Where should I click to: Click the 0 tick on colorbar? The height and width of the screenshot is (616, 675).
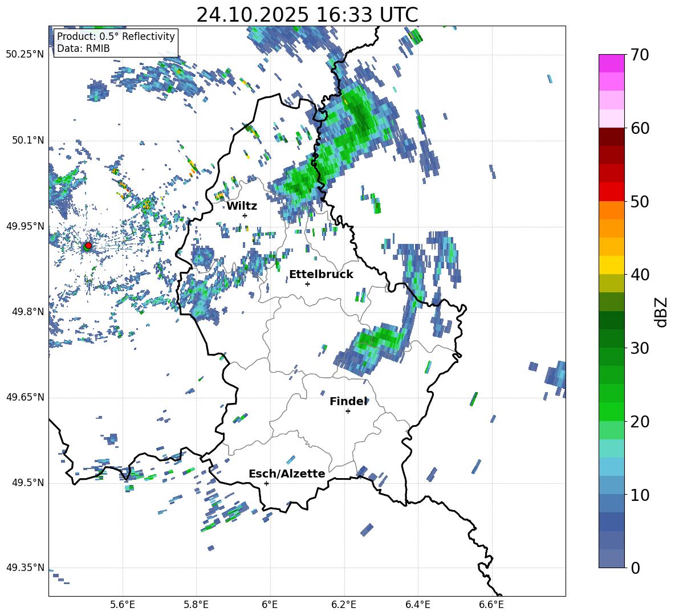coord(635,568)
